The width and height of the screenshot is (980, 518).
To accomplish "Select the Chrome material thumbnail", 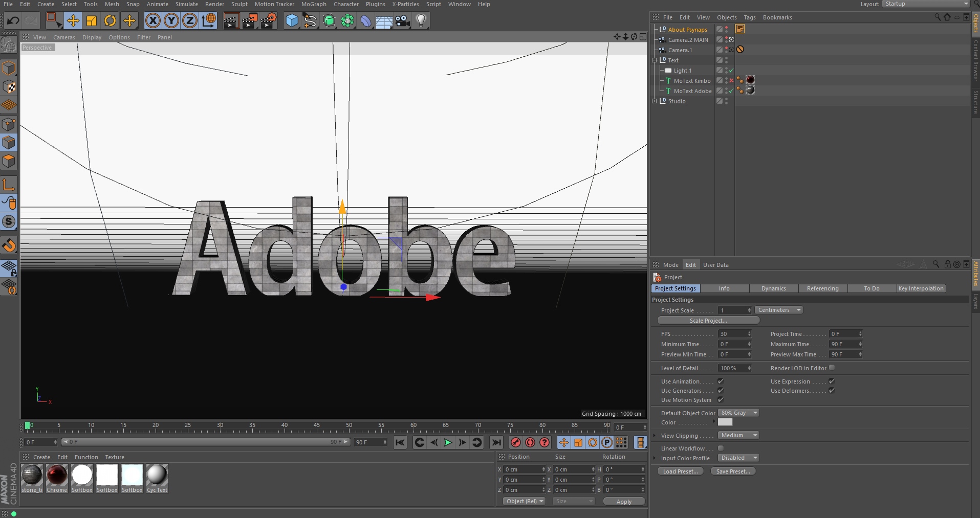I will pyautogui.click(x=57, y=479).
